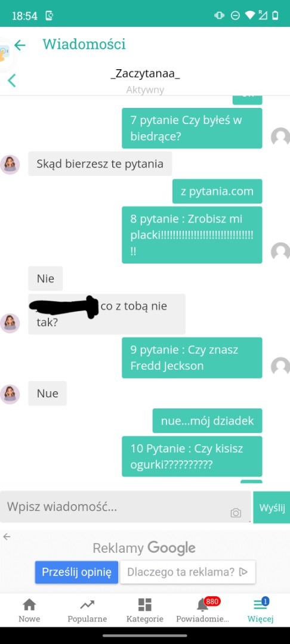Tap the grey avatar beside 9 pytanie message
Image resolution: width=290 pixels, height=644 pixels.
pyautogui.click(x=280, y=366)
